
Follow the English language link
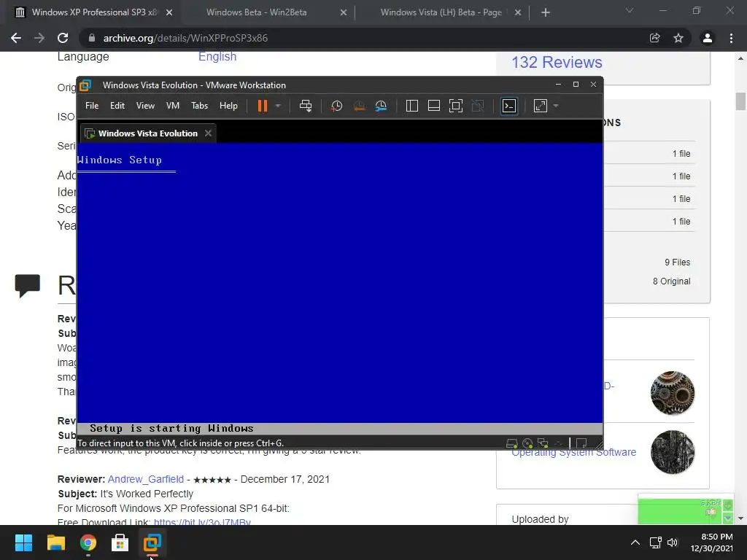coord(217,57)
